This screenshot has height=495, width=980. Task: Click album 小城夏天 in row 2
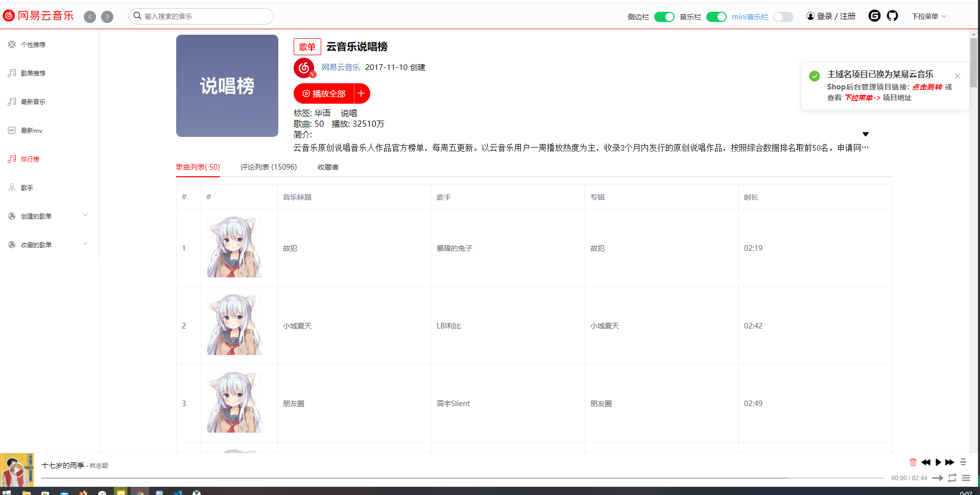tap(605, 326)
